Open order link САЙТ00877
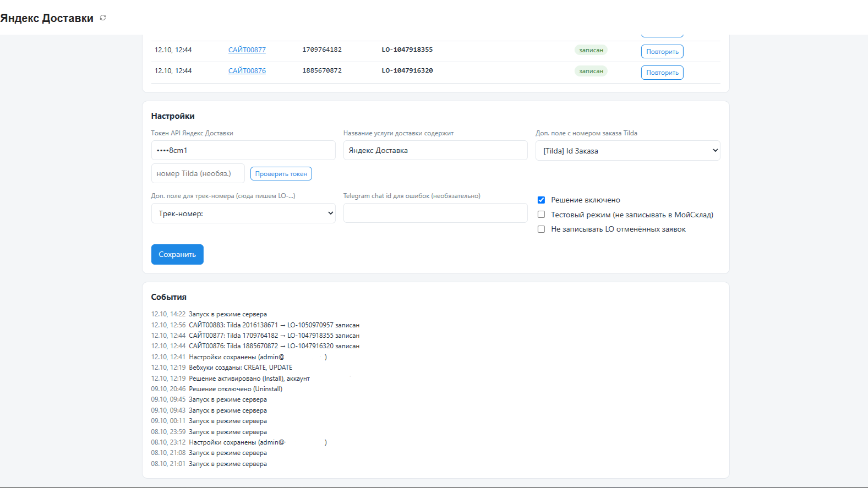Viewport: 868px width, 488px height. tap(247, 50)
